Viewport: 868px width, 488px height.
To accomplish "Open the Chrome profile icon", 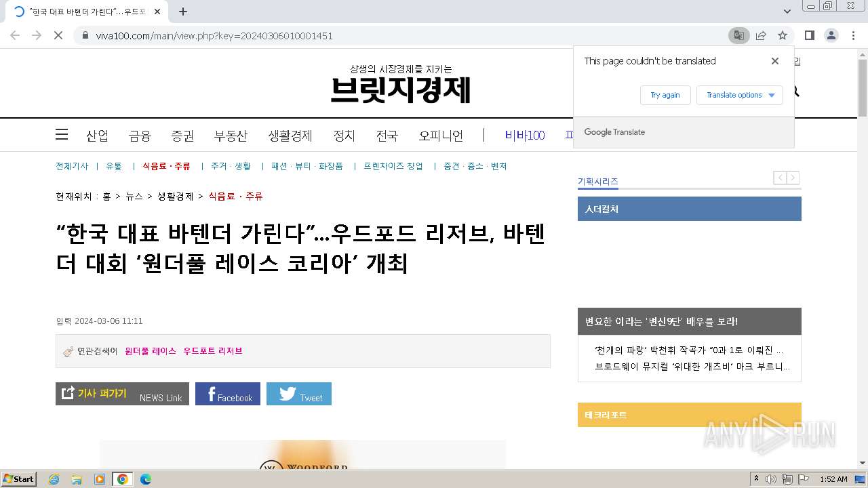I will tap(831, 35).
